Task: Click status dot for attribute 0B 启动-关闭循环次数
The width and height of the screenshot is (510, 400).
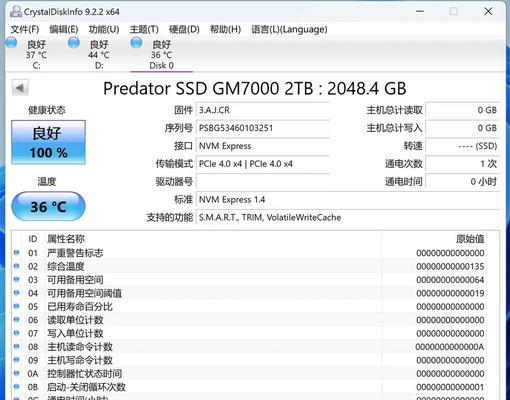Action: (x=16, y=386)
